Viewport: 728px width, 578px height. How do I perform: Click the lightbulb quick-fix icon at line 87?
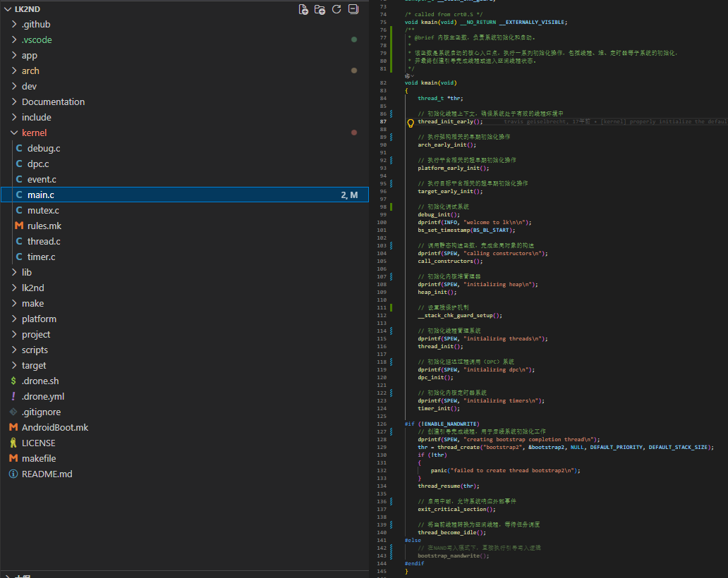coord(411,123)
